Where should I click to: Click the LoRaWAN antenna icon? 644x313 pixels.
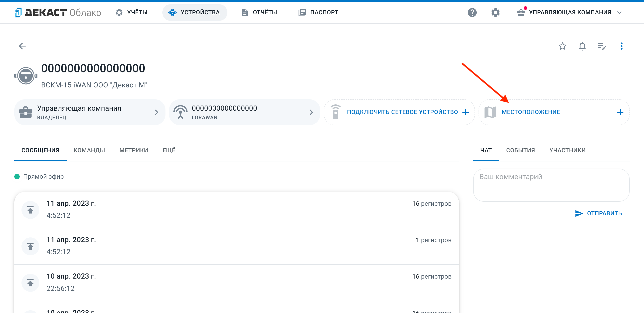coord(180,112)
